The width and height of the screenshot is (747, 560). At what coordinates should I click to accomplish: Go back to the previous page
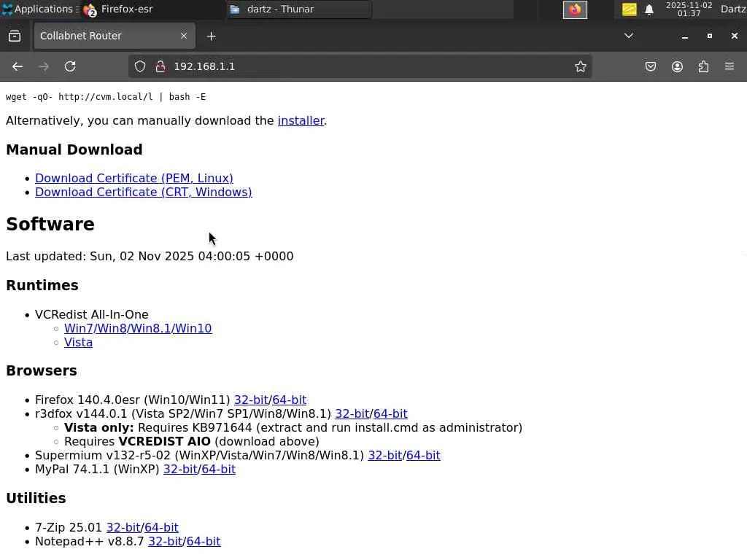[x=18, y=66]
